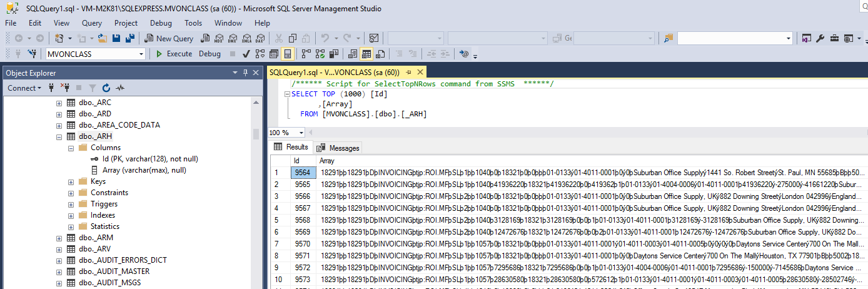
Task: Click Specify Values for Template Parameters icon
Action: point(464,54)
